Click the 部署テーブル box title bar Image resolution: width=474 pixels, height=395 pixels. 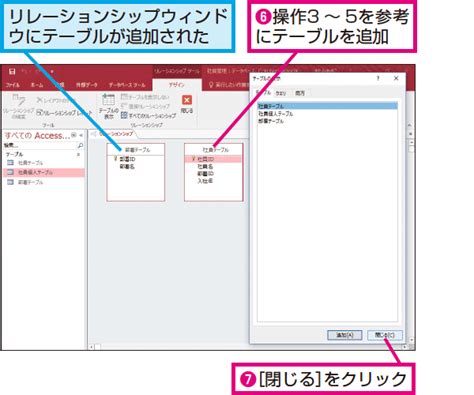136,150
